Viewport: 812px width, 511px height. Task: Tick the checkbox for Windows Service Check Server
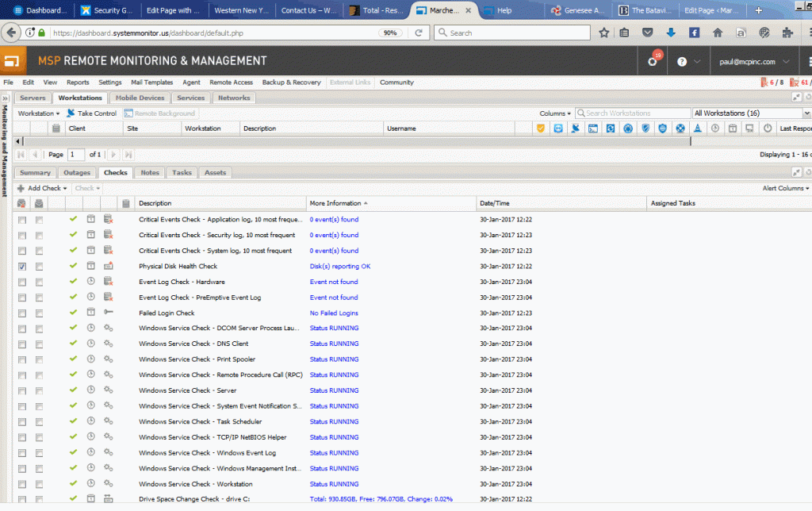coord(21,390)
